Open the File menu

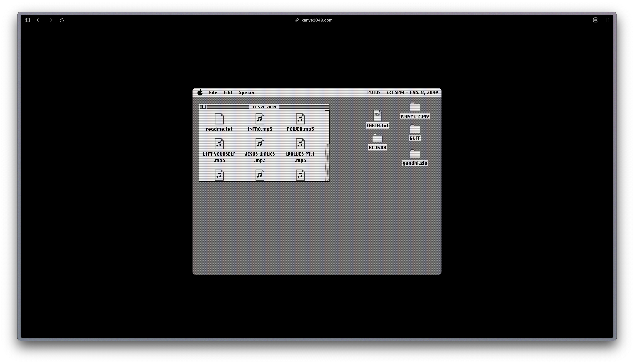coord(213,92)
